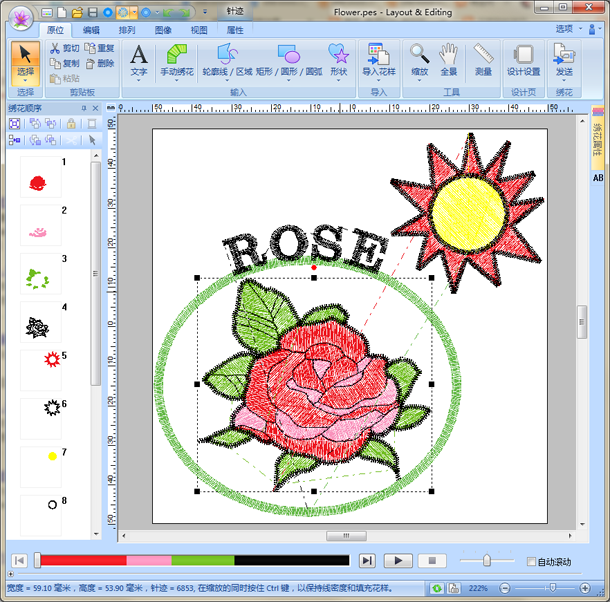Image resolution: width=610 pixels, height=602 pixels.
Task: Click the lock icon in 绣花顺序 panel
Action: [x=71, y=124]
